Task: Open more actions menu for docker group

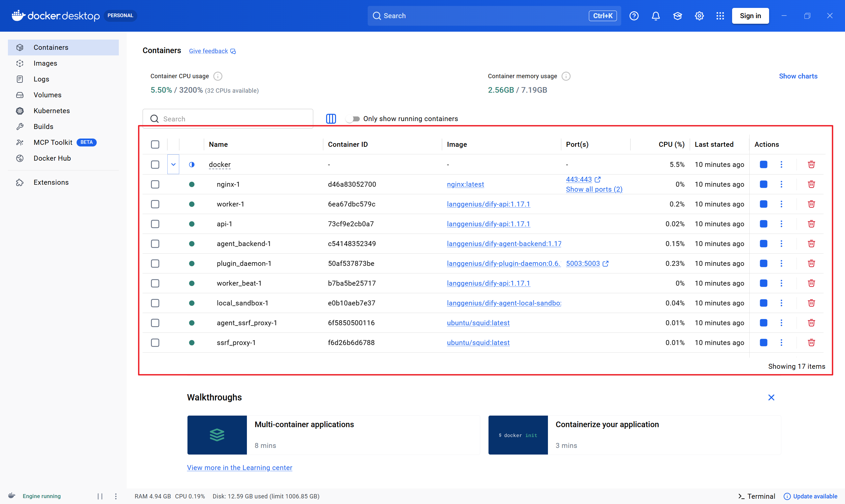Action: click(781, 164)
